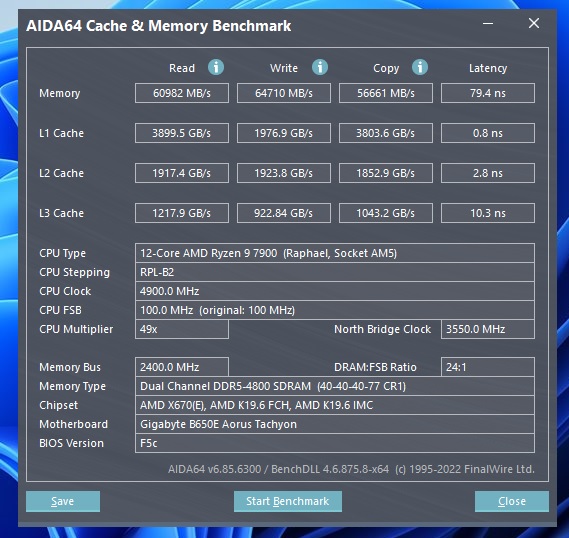The width and height of the screenshot is (569, 538).
Task: Click Memory Type field DDR5-4800 SDRAM
Action: tap(335, 386)
